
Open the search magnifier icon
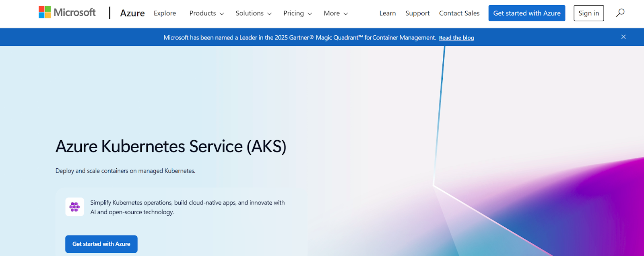point(620,13)
